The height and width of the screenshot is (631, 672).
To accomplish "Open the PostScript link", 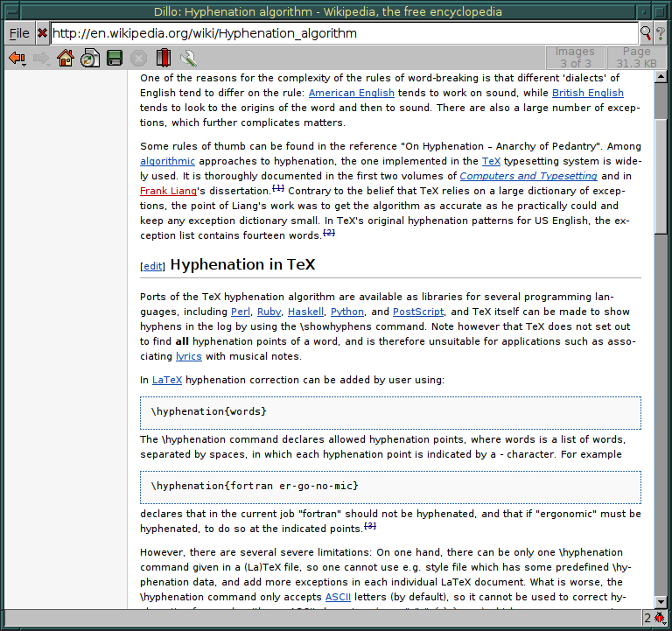I will pyautogui.click(x=418, y=312).
